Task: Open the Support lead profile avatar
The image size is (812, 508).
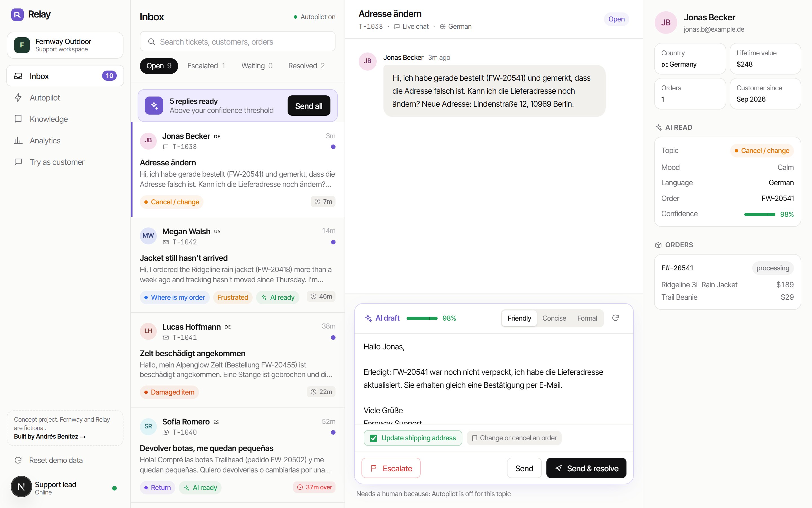Action: (x=21, y=487)
